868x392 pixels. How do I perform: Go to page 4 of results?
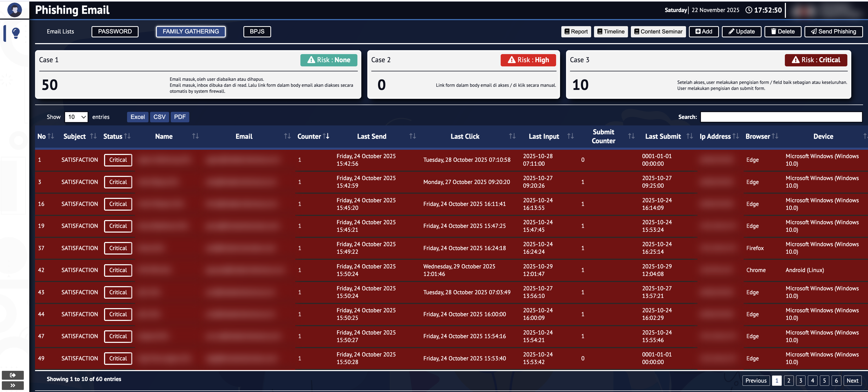point(812,380)
